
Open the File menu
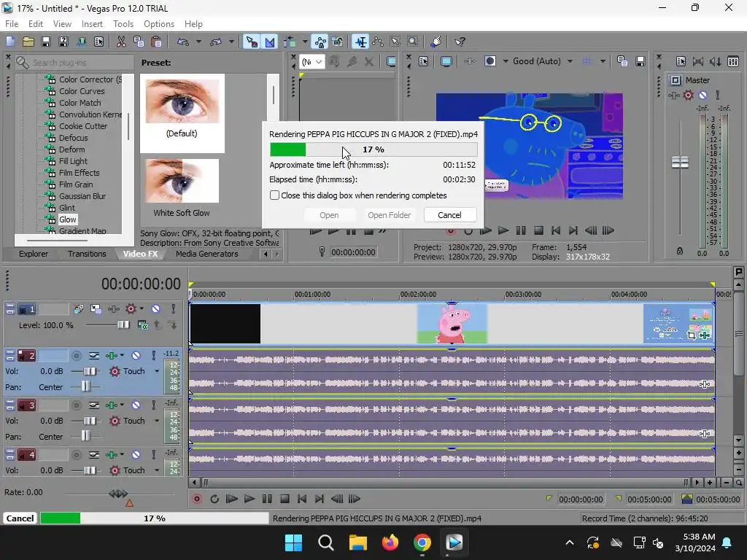(12, 24)
